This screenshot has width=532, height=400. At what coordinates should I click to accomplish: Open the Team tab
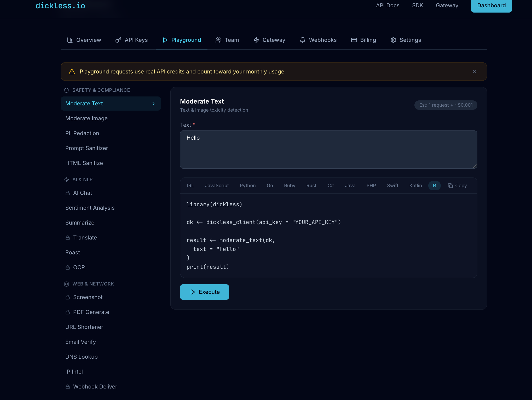click(x=227, y=40)
